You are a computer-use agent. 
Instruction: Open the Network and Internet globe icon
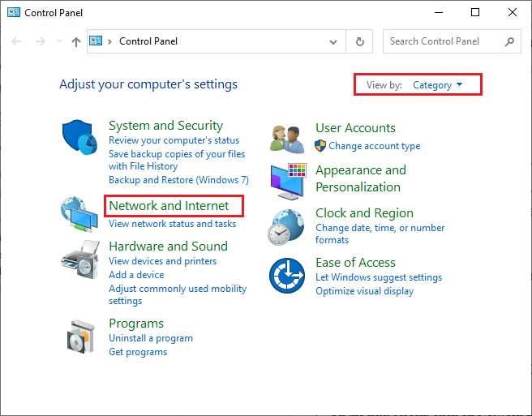tap(79, 214)
